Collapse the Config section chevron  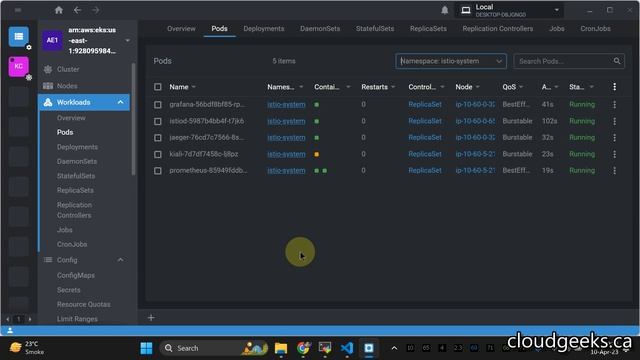point(120,260)
